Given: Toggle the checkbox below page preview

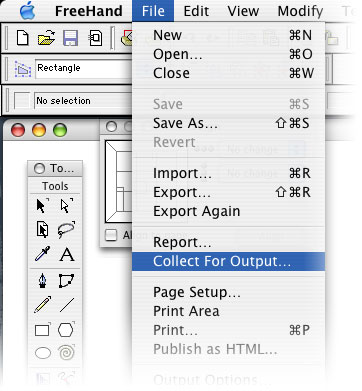Looking at the screenshot, I should coord(111,235).
